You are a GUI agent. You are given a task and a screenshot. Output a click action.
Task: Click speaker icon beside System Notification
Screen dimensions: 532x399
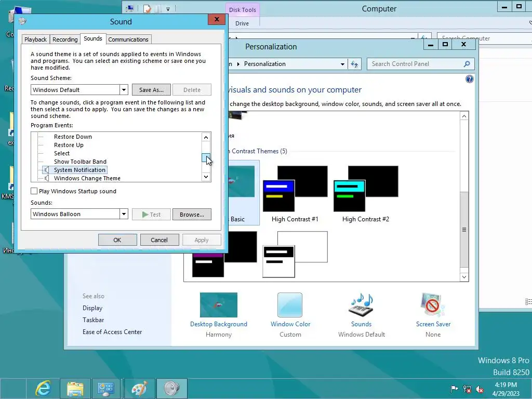[x=46, y=170]
